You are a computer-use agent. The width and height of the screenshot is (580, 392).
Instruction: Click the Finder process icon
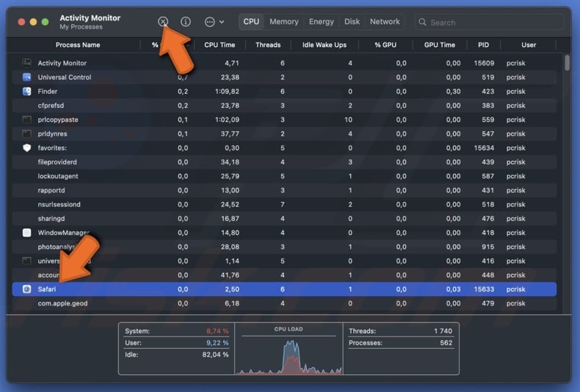[27, 92]
